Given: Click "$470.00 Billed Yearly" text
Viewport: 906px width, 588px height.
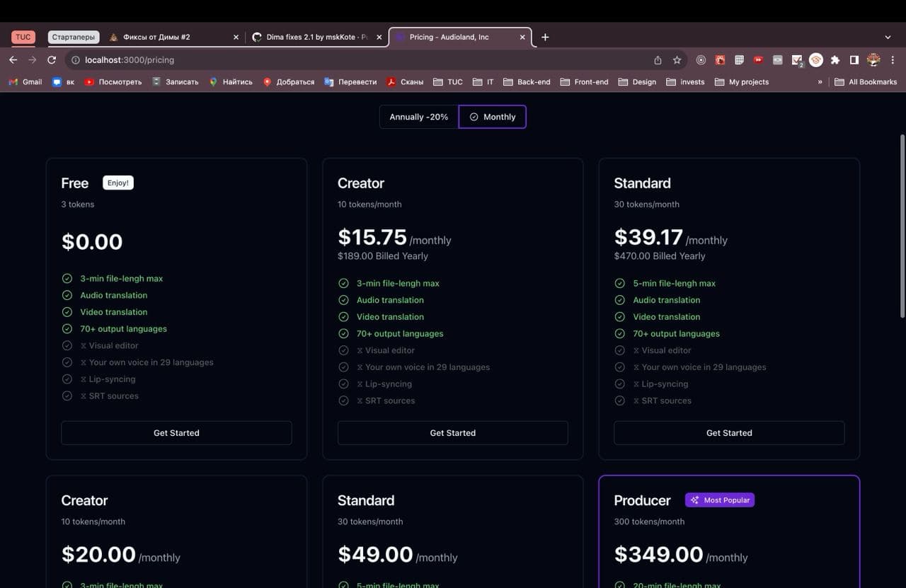Looking at the screenshot, I should click(x=660, y=256).
